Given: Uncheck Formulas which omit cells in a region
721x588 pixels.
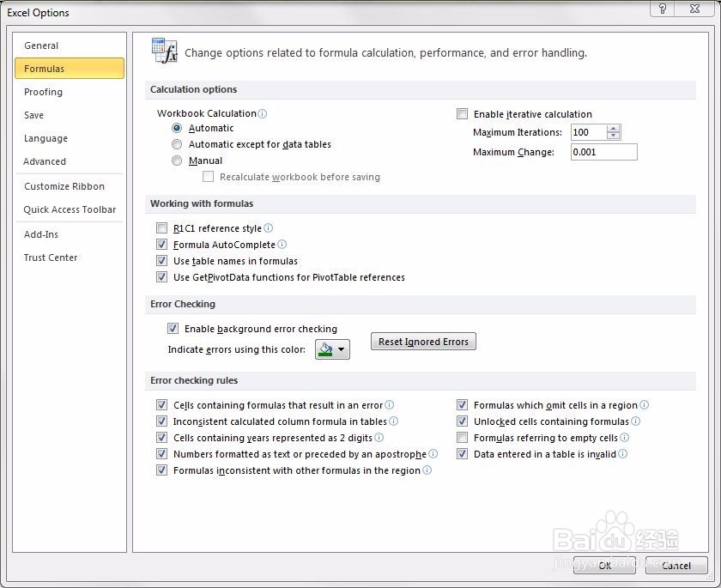Looking at the screenshot, I should tap(462, 405).
